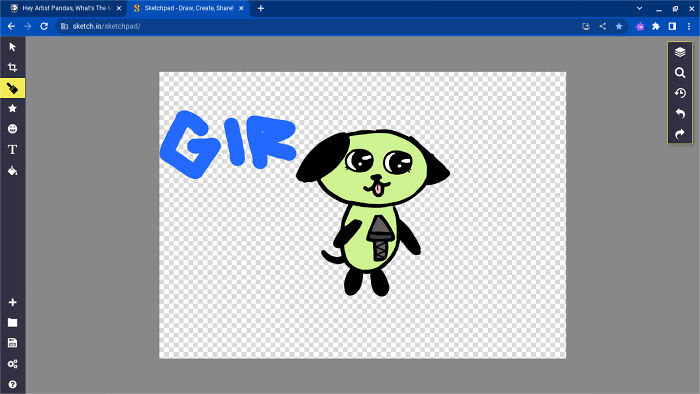The height and width of the screenshot is (394, 700).
Task: Click the plus New sketch icon
Action: [x=12, y=302]
